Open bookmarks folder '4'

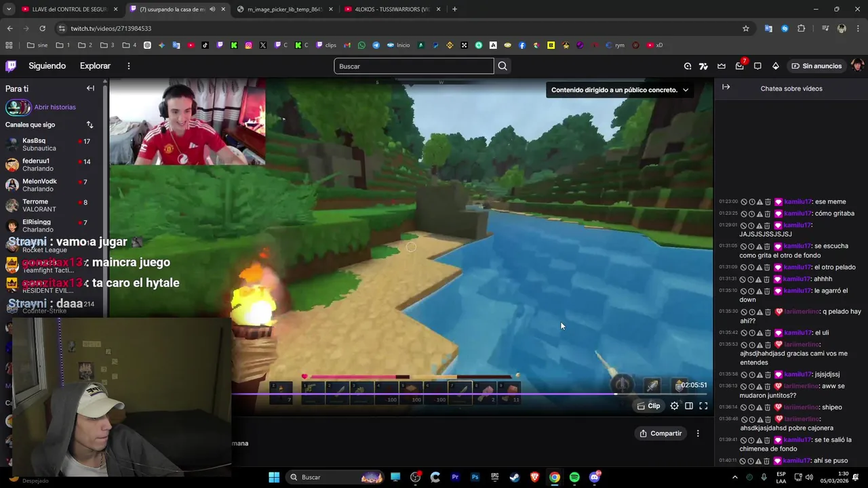pos(130,45)
